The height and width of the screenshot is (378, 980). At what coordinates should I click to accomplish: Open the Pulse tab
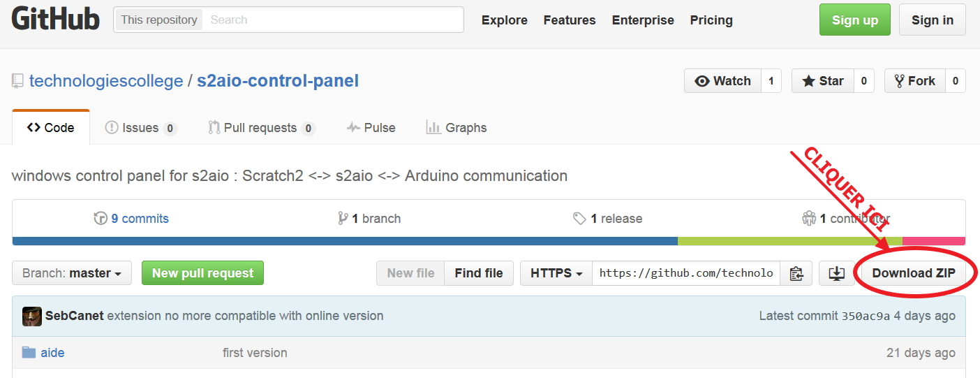click(x=371, y=128)
